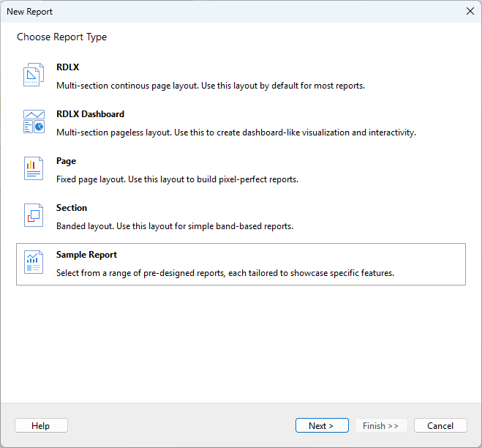Viewport: 482px width, 448px height.
Task: Cancel the New Report wizard
Action: pos(440,425)
